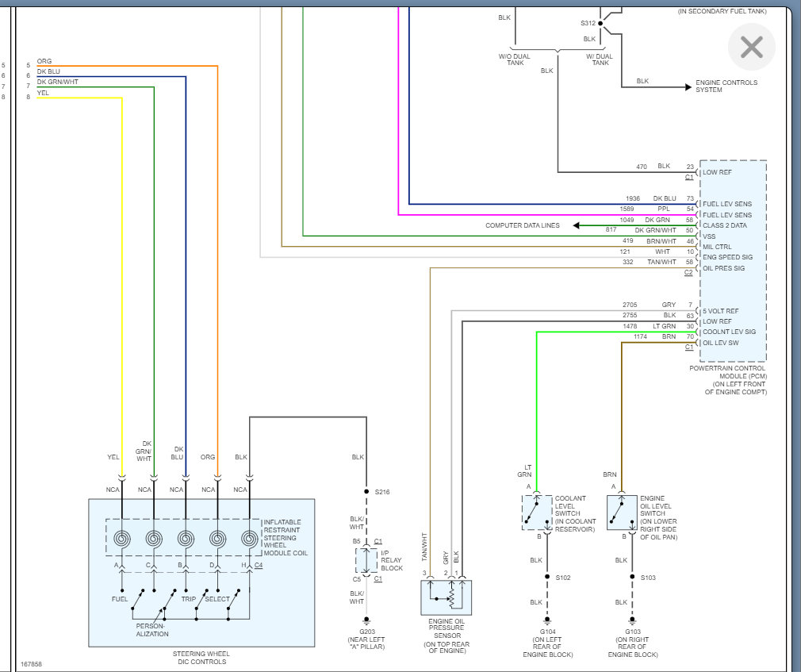Screen dimensions: 801x672
Task: Click the 'VSS' PCM pin label
Action: coord(709,236)
